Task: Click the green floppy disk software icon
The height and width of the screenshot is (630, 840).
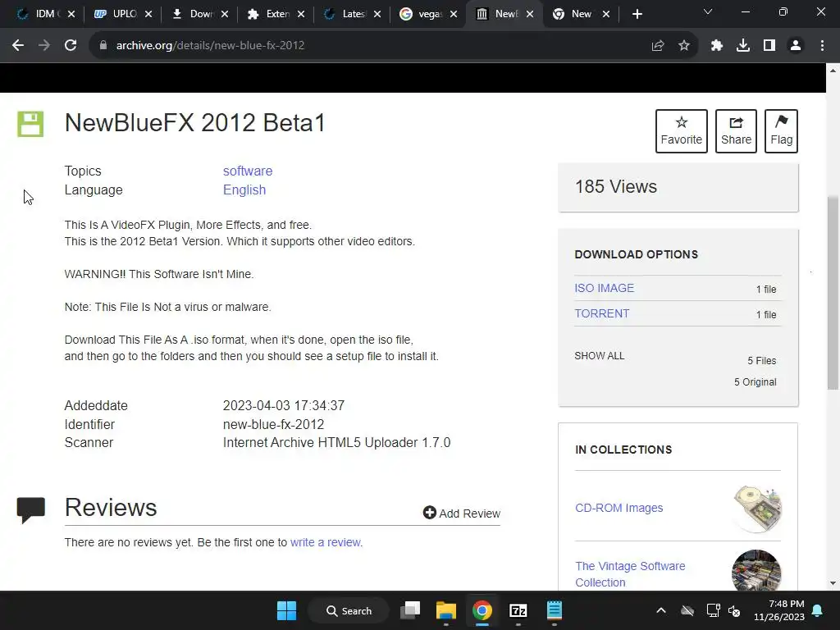Action: (x=30, y=125)
